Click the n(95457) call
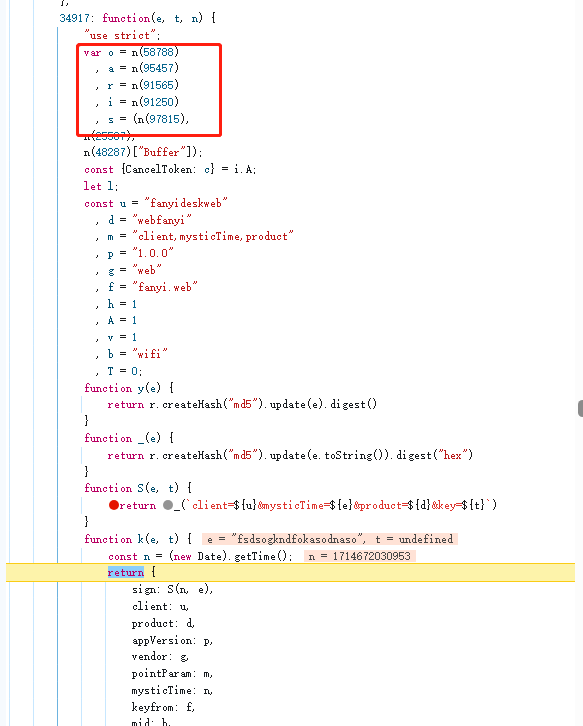This screenshot has width=583, height=726. click(x=155, y=68)
